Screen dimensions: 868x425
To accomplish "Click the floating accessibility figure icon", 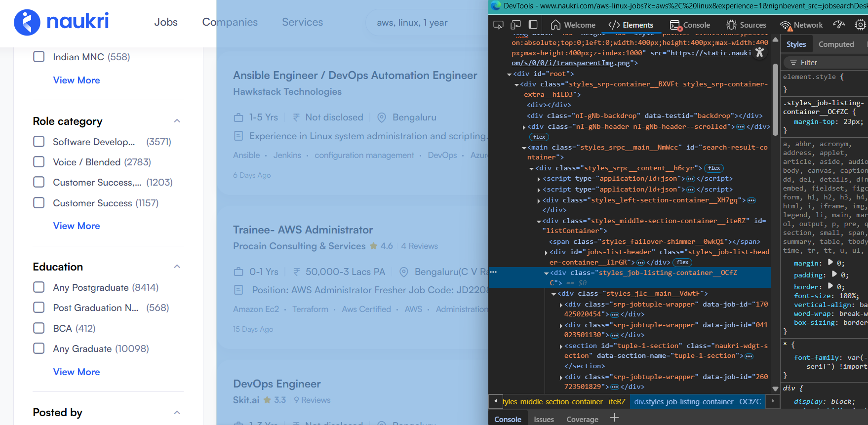I will coord(760,52).
